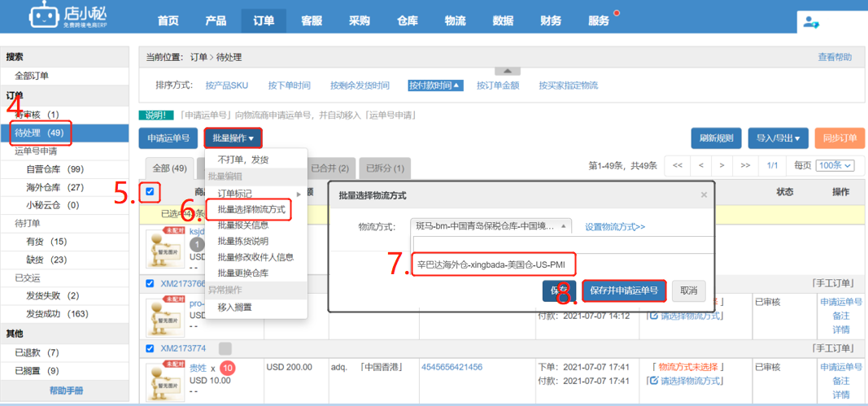Image resolution: width=868 pixels, height=406 pixels.
Task: Click 取消 in the dialog
Action: (689, 290)
